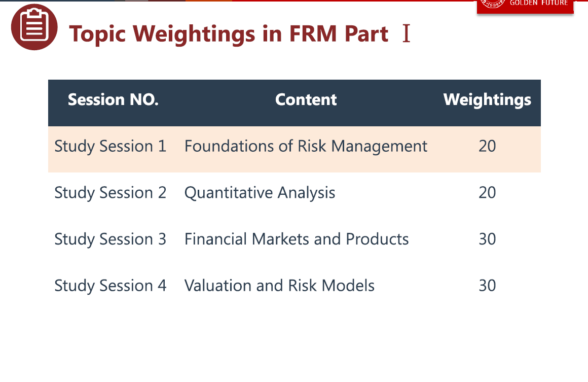The width and height of the screenshot is (588, 382).
Task: Click the Session NO. column header
Action: [x=113, y=100]
